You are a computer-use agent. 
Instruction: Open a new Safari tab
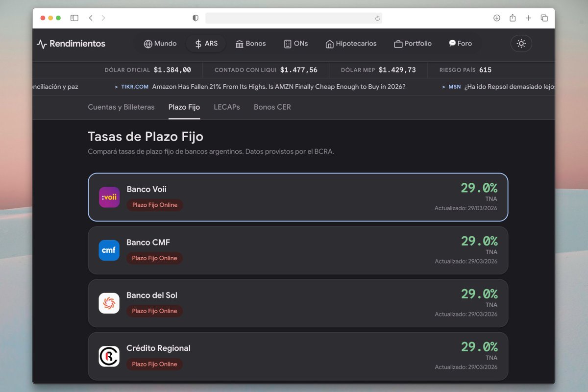(x=528, y=18)
